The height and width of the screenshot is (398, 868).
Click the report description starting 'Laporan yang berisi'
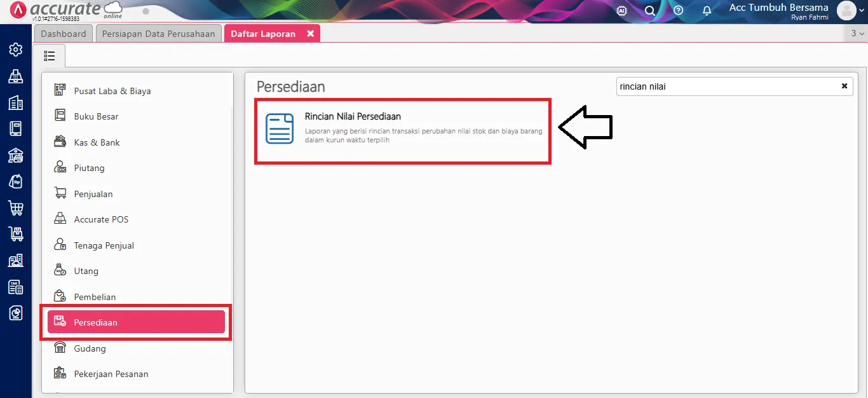click(x=423, y=135)
